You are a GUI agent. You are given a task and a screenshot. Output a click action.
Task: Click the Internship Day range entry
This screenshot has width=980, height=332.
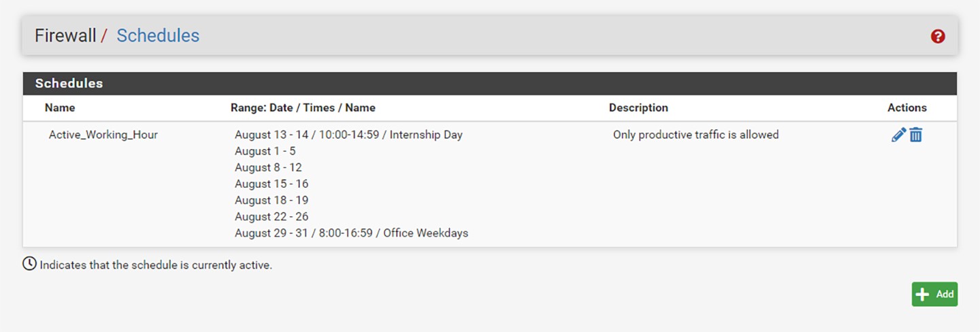tap(348, 135)
